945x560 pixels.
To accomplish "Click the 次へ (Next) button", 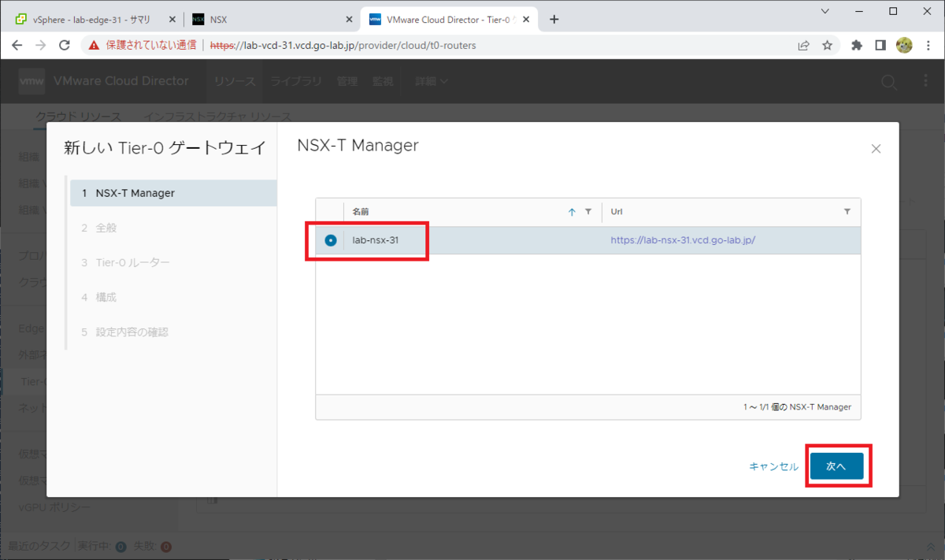I will click(836, 466).
